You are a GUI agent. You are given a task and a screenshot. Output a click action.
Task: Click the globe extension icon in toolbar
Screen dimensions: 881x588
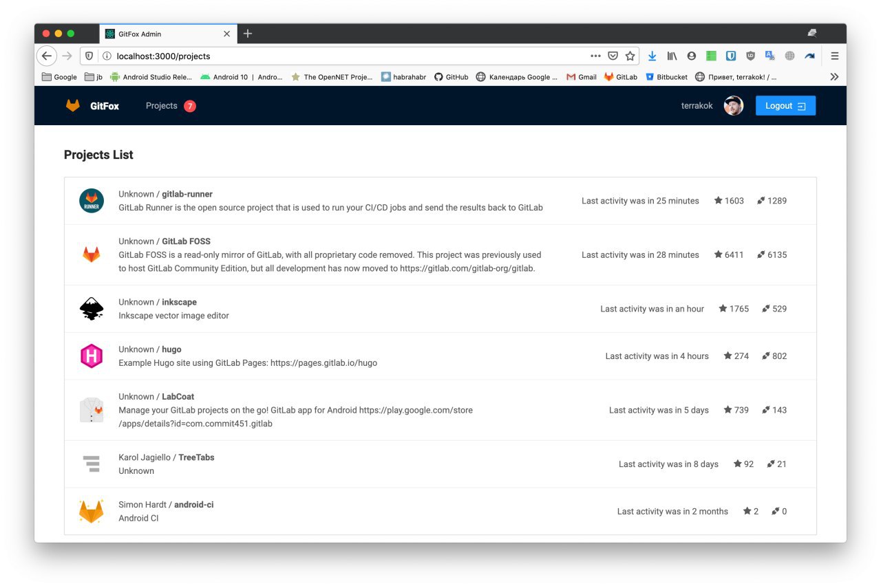(790, 56)
